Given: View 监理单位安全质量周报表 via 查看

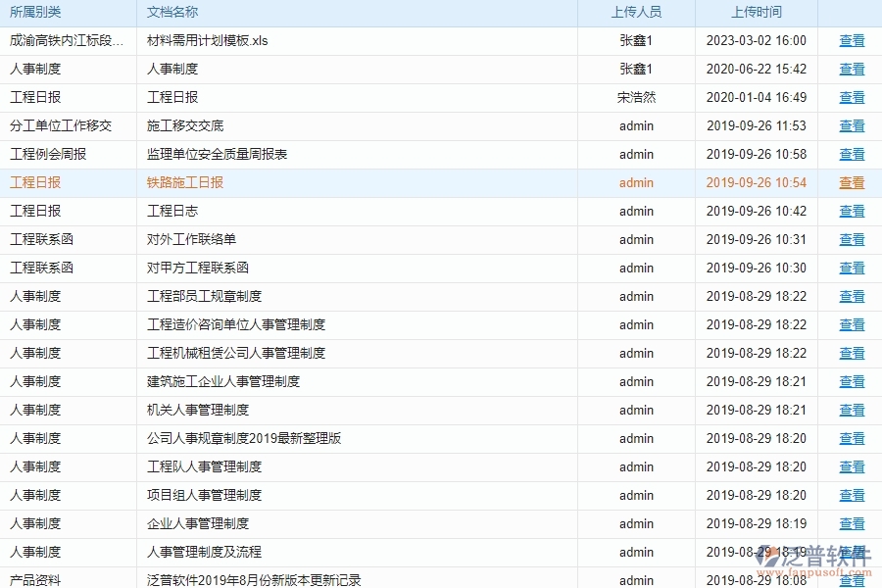Looking at the screenshot, I should (x=851, y=154).
